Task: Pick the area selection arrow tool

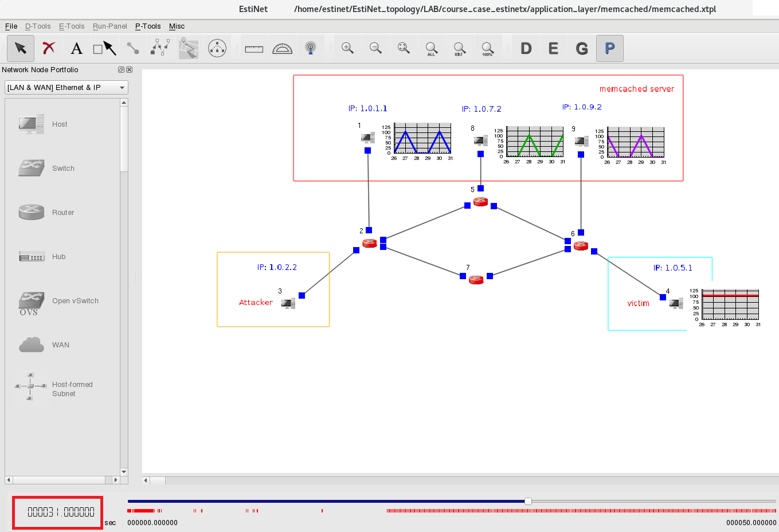Action: 104,48
